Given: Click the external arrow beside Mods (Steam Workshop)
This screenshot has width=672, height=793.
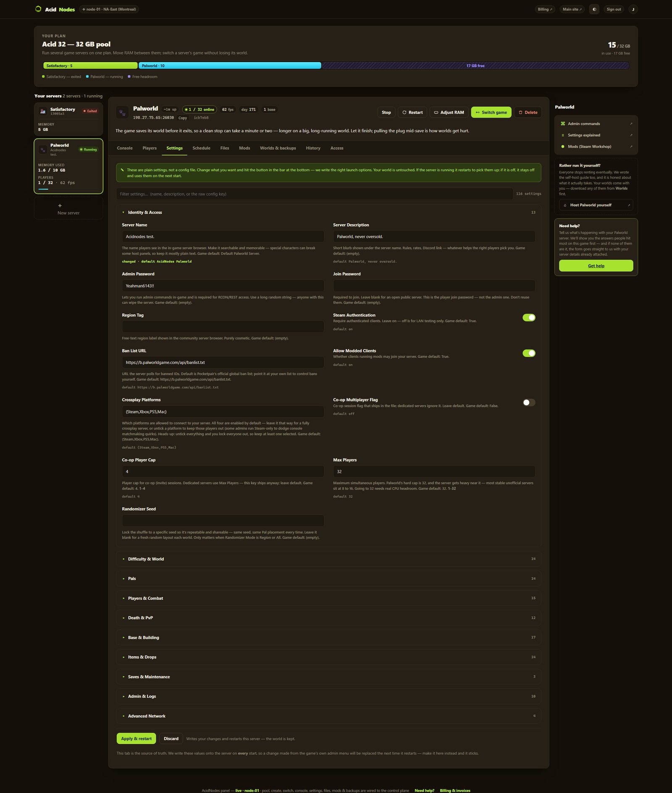Looking at the screenshot, I should (x=631, y=147).
